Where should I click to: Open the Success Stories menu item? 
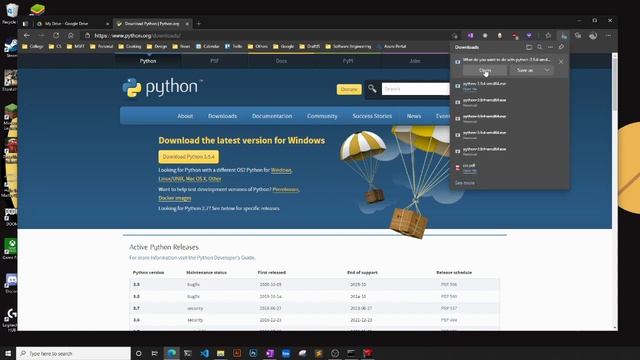click(x=372, y=116)
